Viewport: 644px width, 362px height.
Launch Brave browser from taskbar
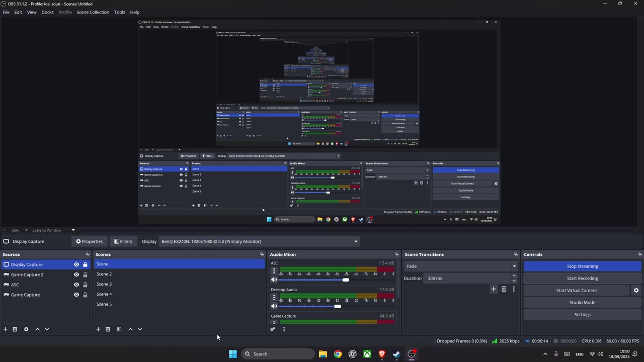pyautogui.click(x=382, y=354)
